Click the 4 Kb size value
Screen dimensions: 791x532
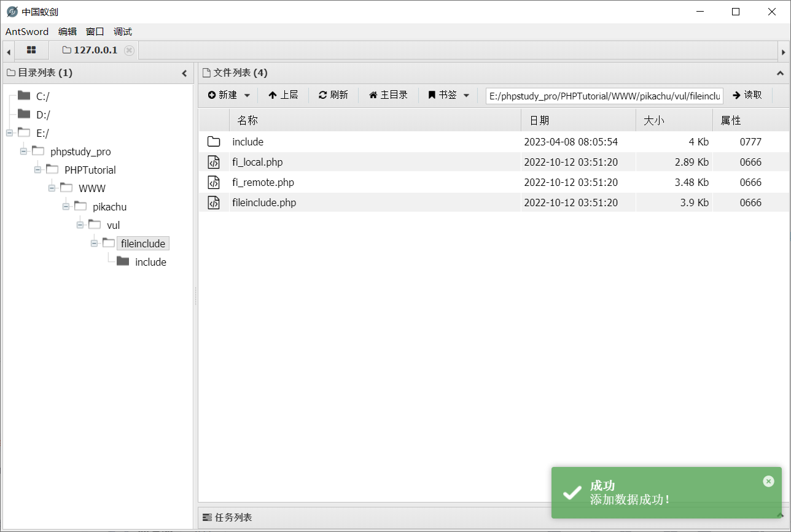[x=699, y=142]
